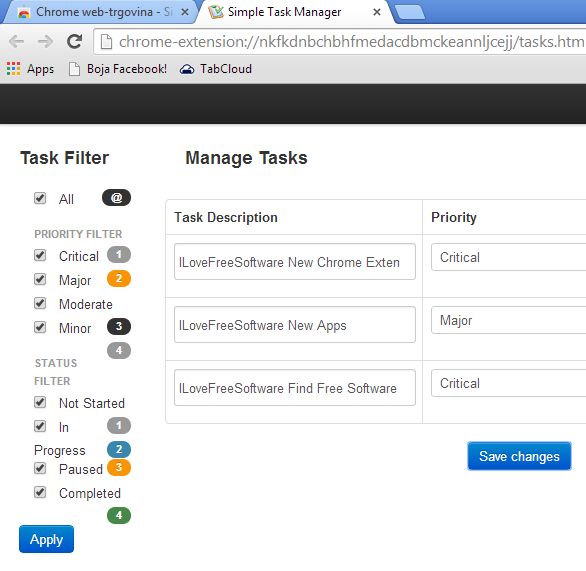
Task: Click the Task Filter heading
Action: tap(64, 158)
